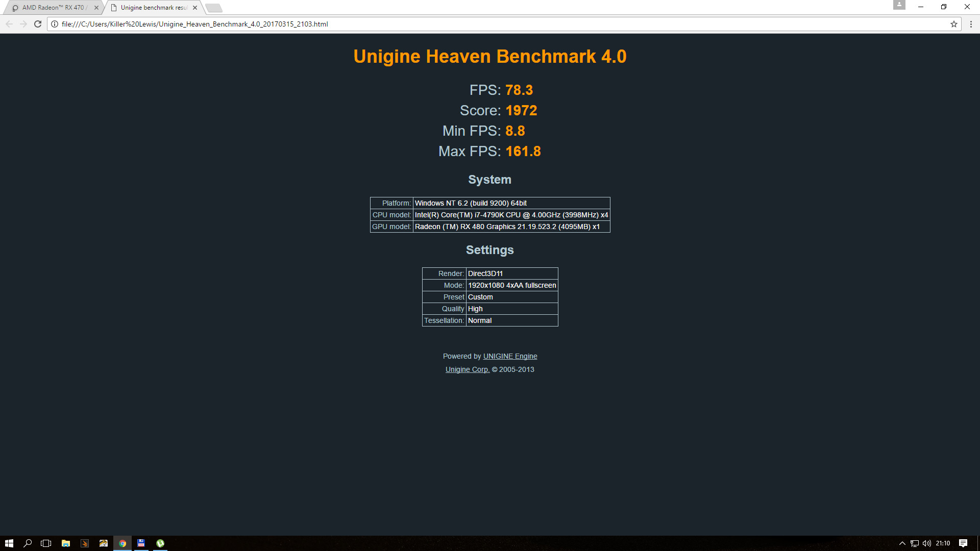The image size is (980, 551).
Task: View site info icon in address bar
Action: (x=55, y=24)
